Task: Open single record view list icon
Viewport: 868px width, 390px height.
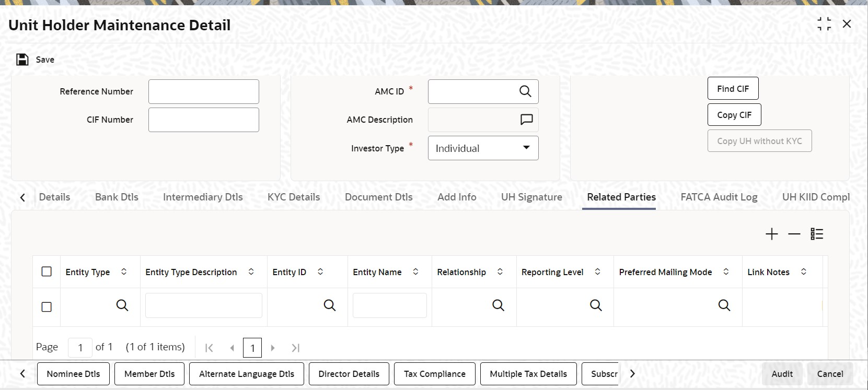Action: [x=817, y=234]
